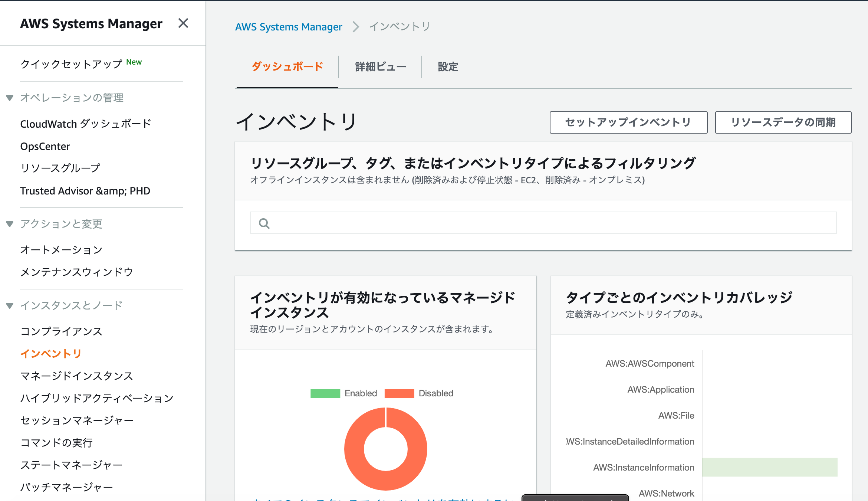Image resolution: width=868 pixels, height=501 pixels.
Task: Click the インベントリ breadcrumb item
Action: click(x=400, y=27)
